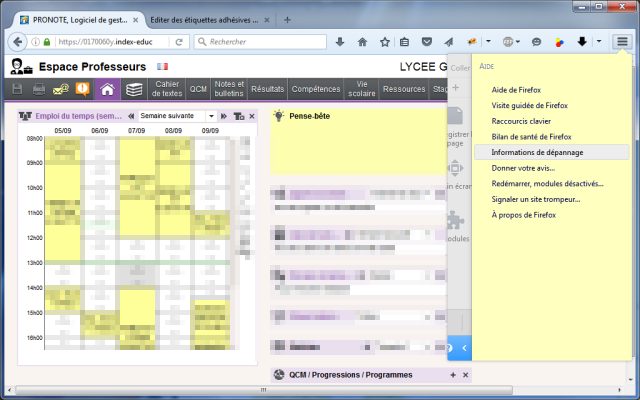Reload the page with refresh icon
The height and width of the screenshot is (400, 640).
179,42
